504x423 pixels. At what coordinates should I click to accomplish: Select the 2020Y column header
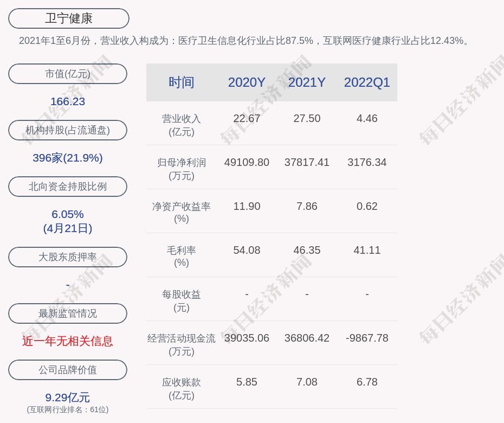click(247, 82)
